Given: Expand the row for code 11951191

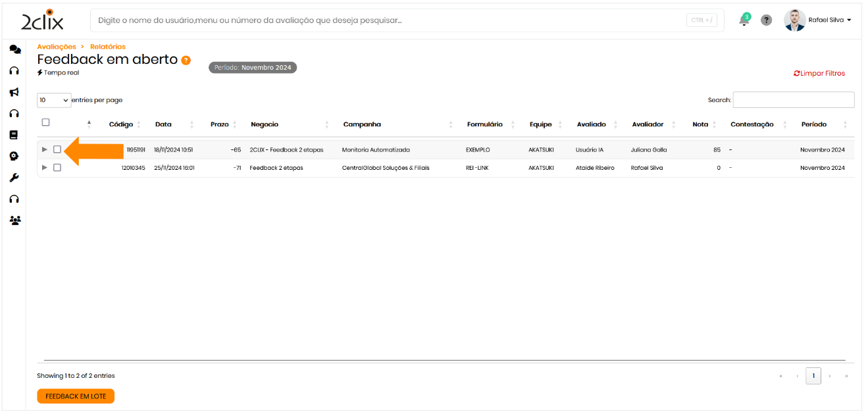Looking at the screenshot, I should tap(45, 149).
